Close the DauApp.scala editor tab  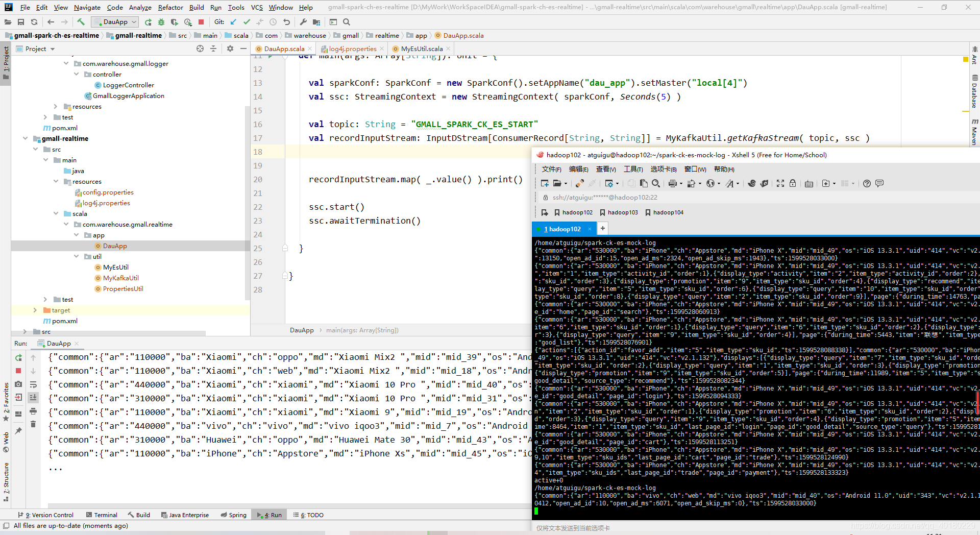(309, 48)
